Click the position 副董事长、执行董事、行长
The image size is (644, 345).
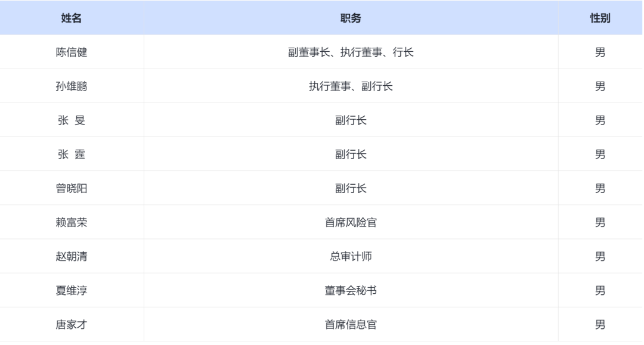click(351, 52)
